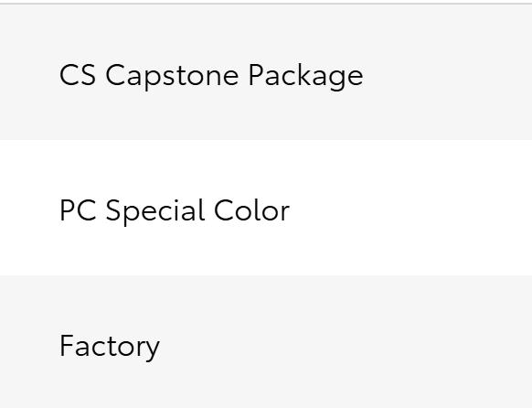Click left margin before CS Capstone Package
The image size is (532, 408).
click(29, 75)
